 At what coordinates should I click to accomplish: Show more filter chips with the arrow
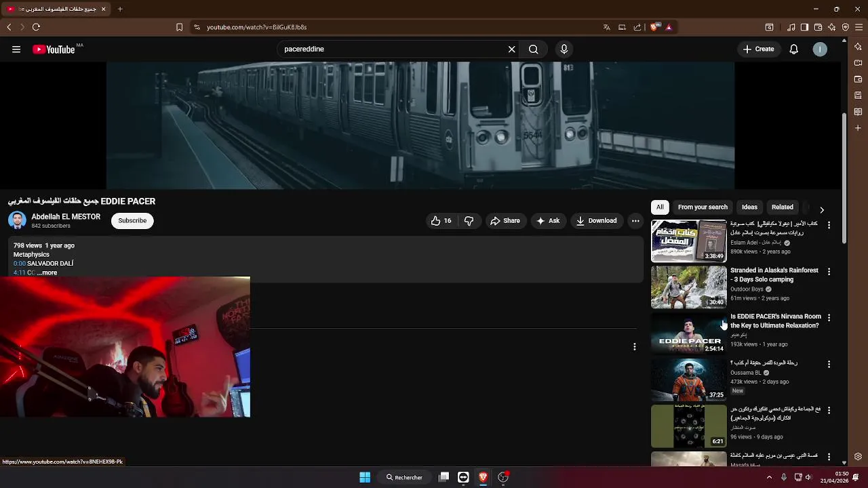tap(822, 210)
